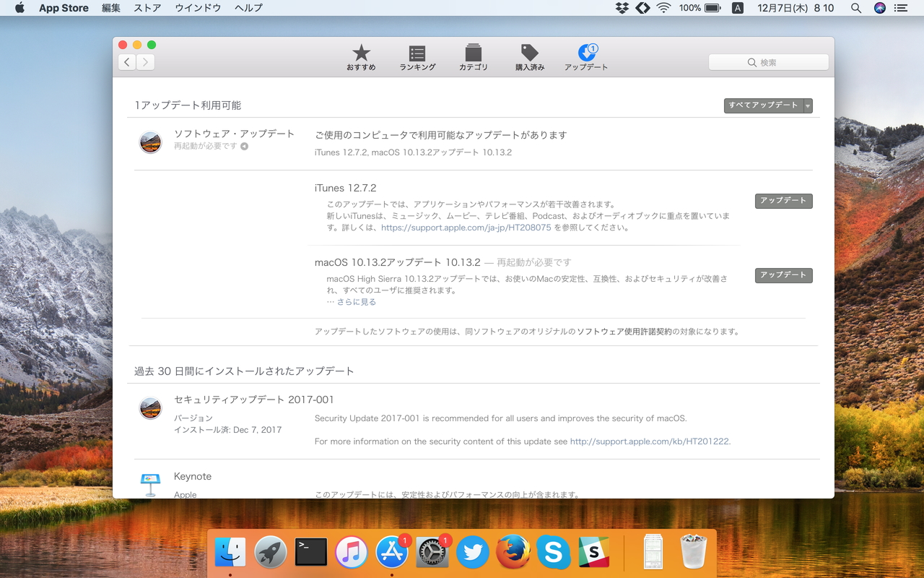Open iTunes from the Dock
Viewport: 924px width, 578px height.
pyautogui.click(x=352, y=553)
